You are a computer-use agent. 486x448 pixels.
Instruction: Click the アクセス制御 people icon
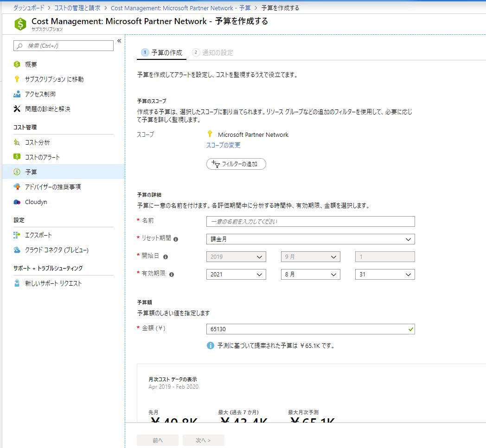coord(17,94)
